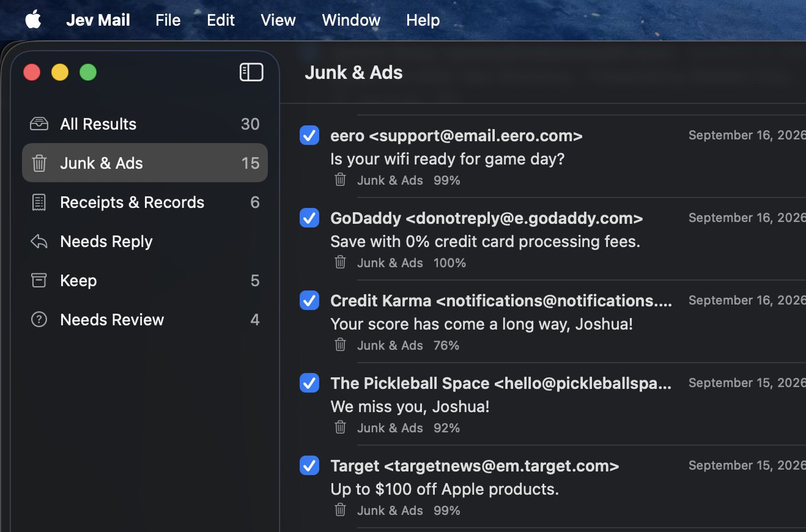Open email 'We miss you, Joshua!'
The image size is (806, 532).
pyautogui.click(x=410, y=407)
